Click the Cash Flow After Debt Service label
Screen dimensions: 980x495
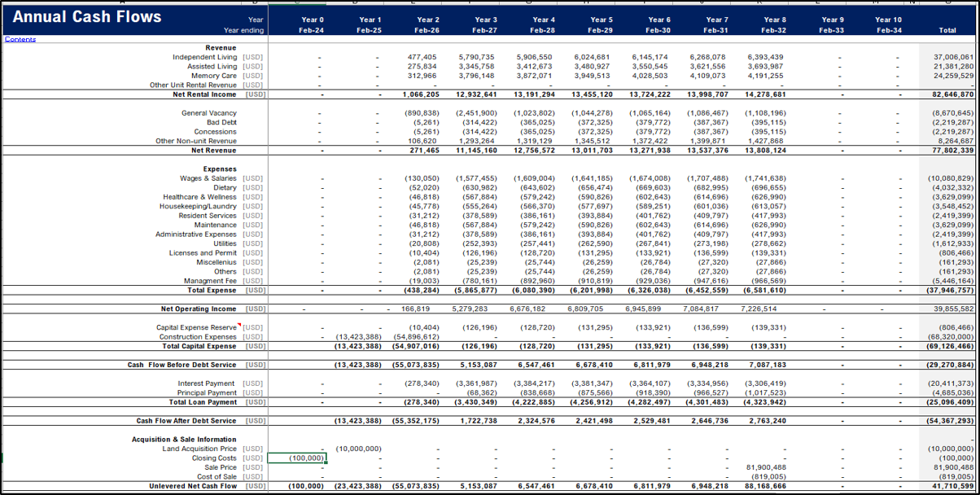(186, 421)
